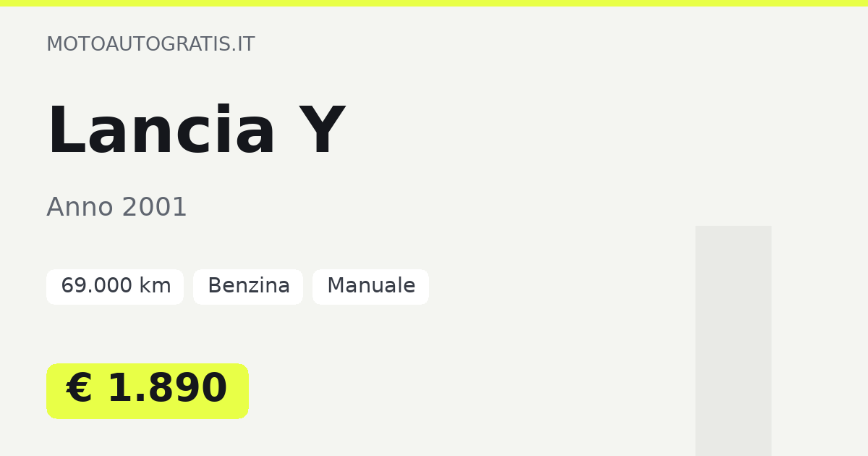Pick the Manuale transmission chip

point(370,287)
